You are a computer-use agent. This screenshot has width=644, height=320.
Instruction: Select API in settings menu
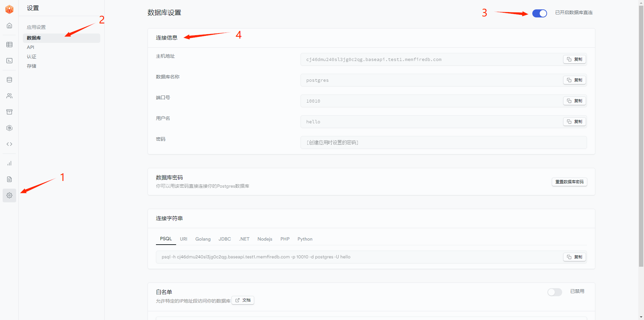coord(31,47)
